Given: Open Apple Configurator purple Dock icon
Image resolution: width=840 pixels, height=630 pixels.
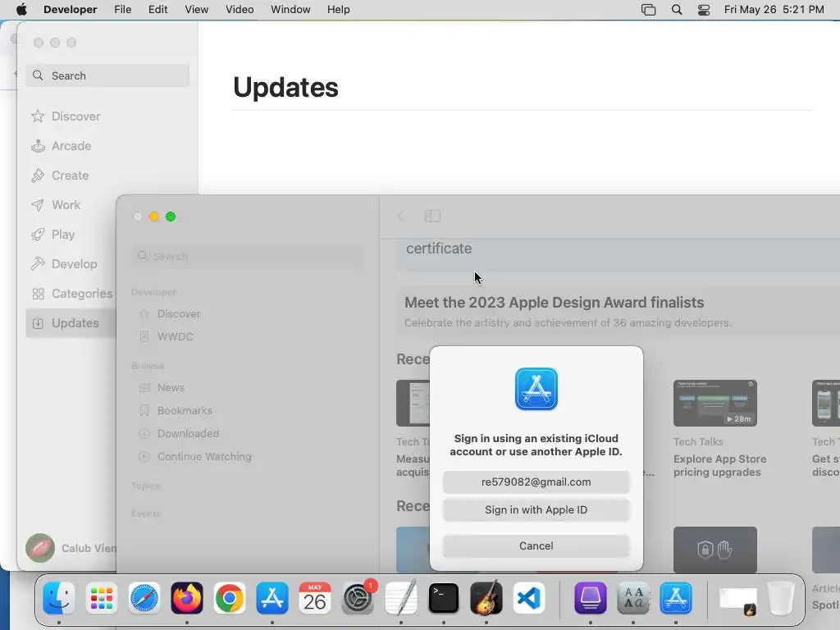Looking at the screenshot, I should [591, 598].
